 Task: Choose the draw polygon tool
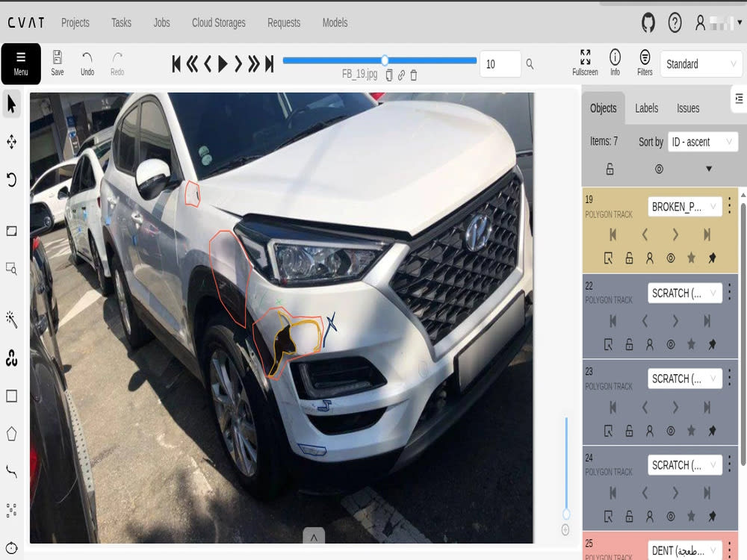(11, 434)
